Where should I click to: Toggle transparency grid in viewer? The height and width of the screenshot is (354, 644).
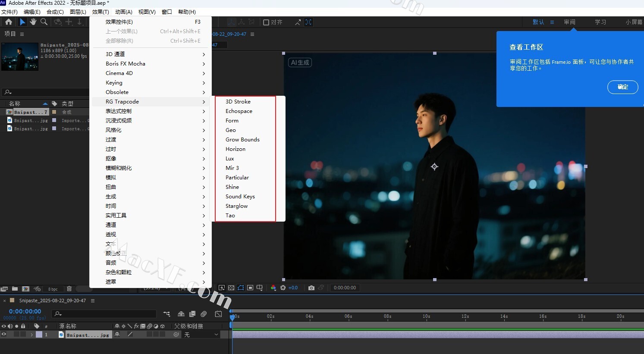coord(231,288)
